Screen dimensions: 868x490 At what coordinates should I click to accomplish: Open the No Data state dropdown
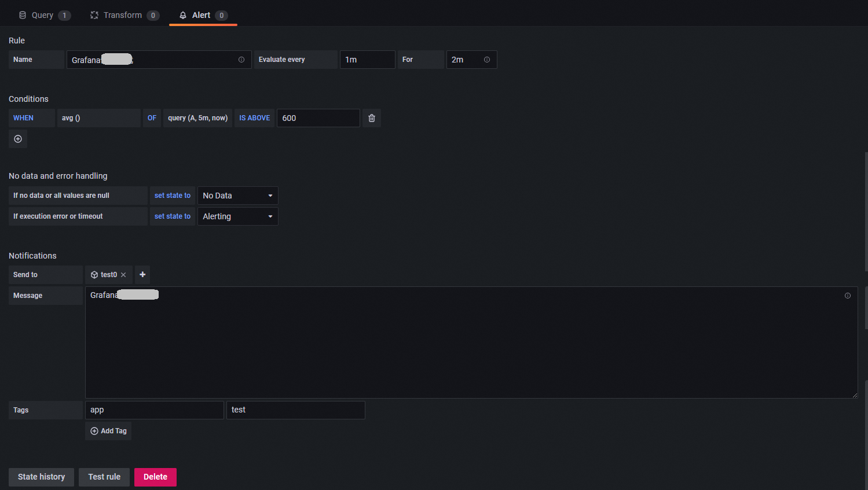(237, 196)
